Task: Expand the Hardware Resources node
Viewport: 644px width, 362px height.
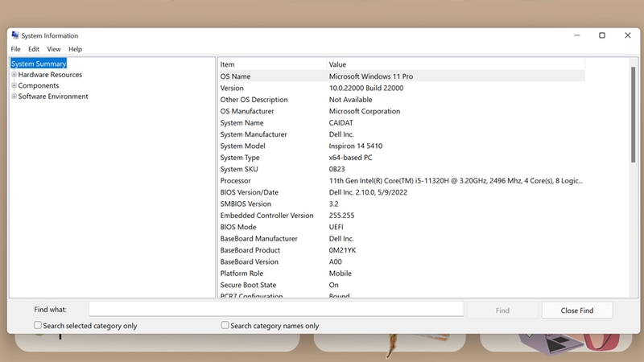Action: tap(14, 75)
